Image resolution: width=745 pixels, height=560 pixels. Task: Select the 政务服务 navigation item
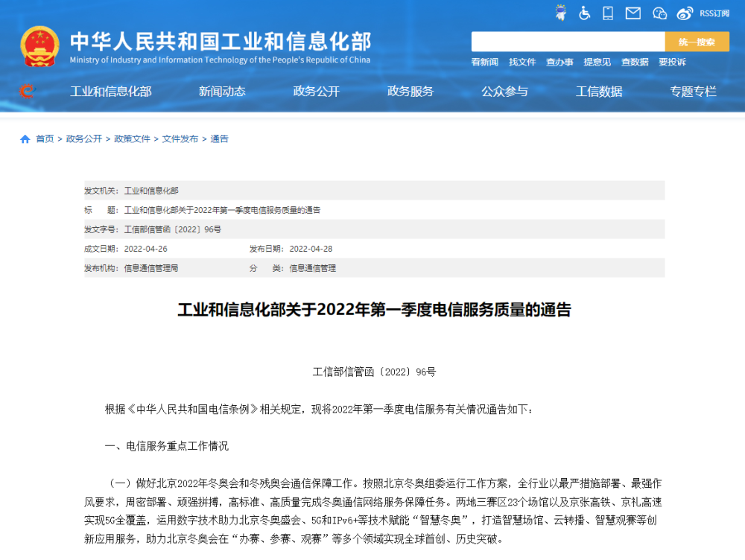[410, 92]
